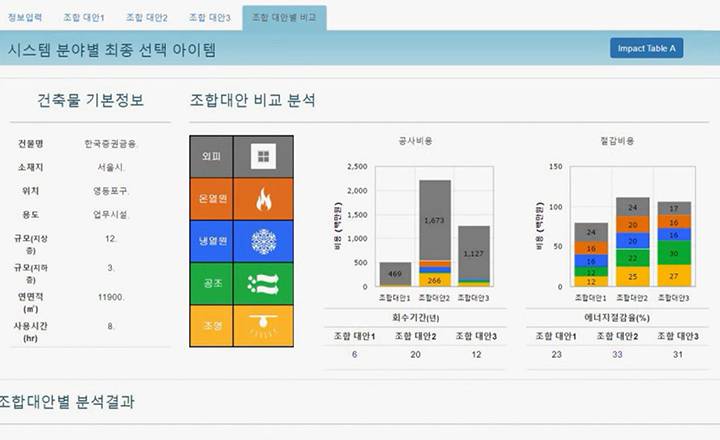Click the 469 bar for 조합대안1
Viewport: 720px width, 440px height.
pyautogui.click(x=394, y=274)
